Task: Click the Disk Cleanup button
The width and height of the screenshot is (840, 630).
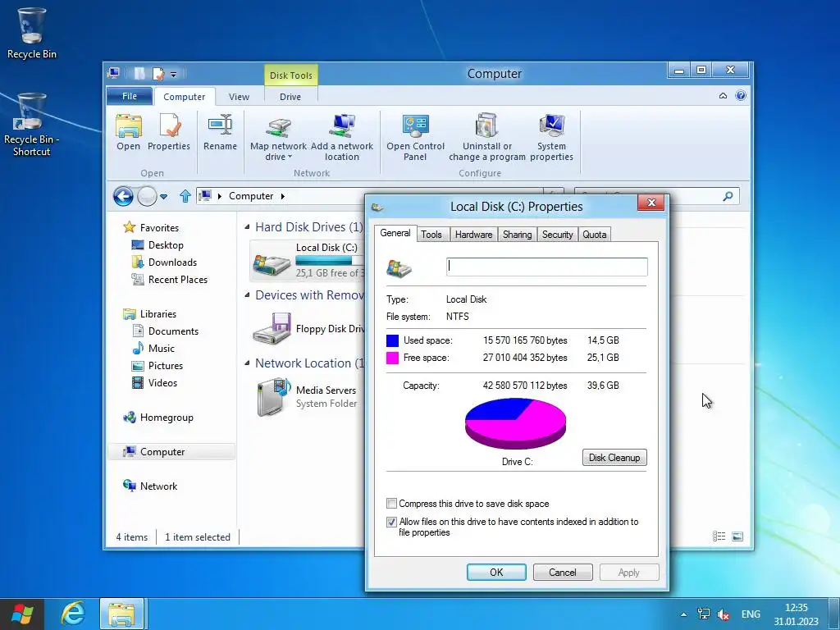Action: coord(614,458)
